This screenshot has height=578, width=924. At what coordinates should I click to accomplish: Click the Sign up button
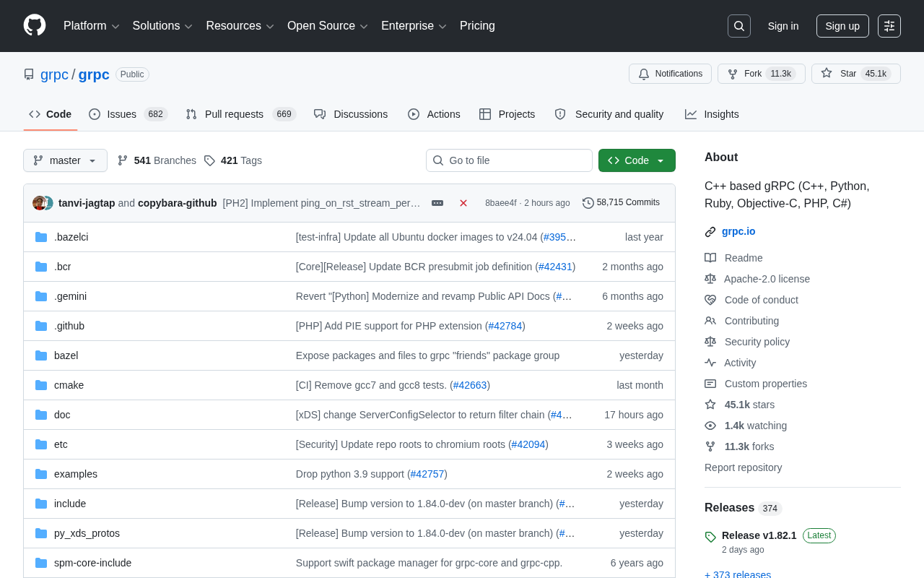click(x=842, y=26)
